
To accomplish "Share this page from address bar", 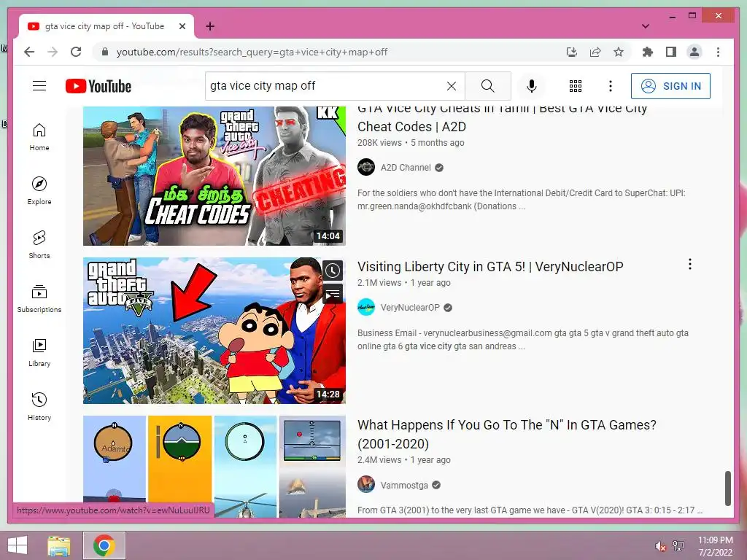I will pyautogui.click(x=595, y=52).
